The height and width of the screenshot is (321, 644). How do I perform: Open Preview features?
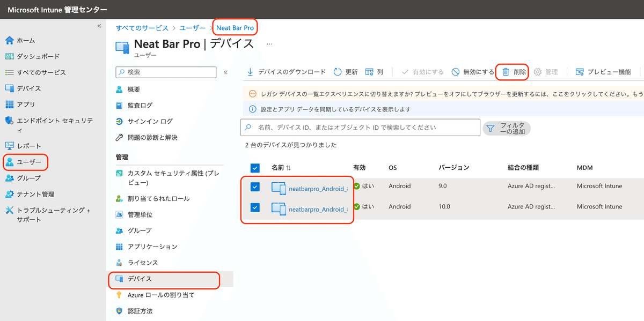point(603,72)
